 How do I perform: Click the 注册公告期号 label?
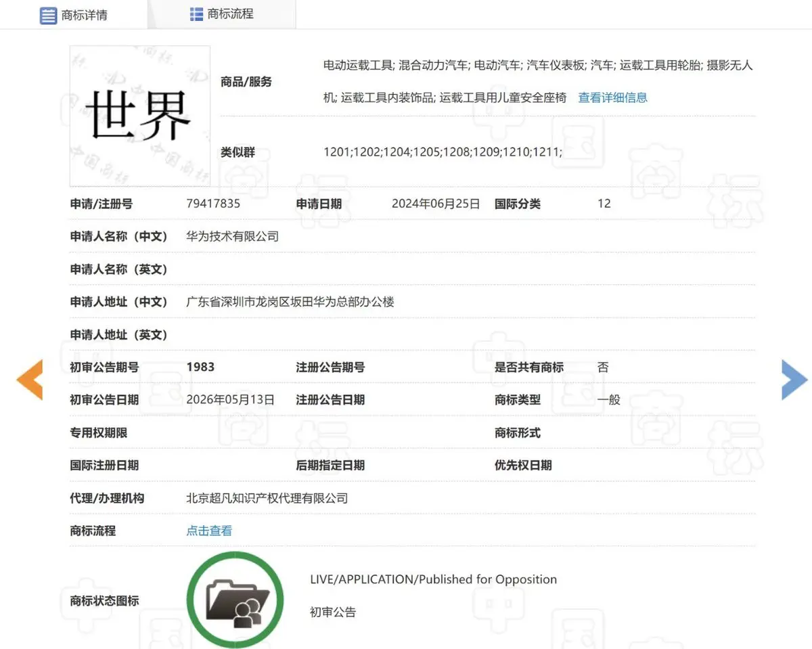click(330, 367)
